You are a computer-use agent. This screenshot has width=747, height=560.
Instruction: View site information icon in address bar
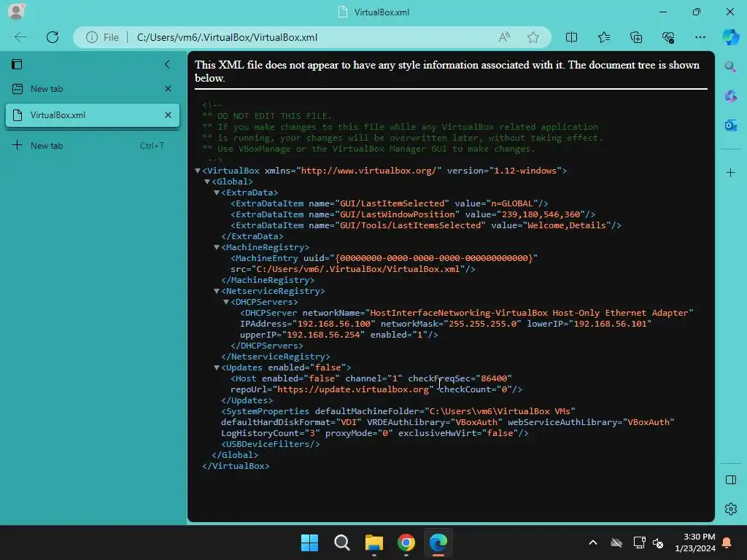(x=92, y=37)
